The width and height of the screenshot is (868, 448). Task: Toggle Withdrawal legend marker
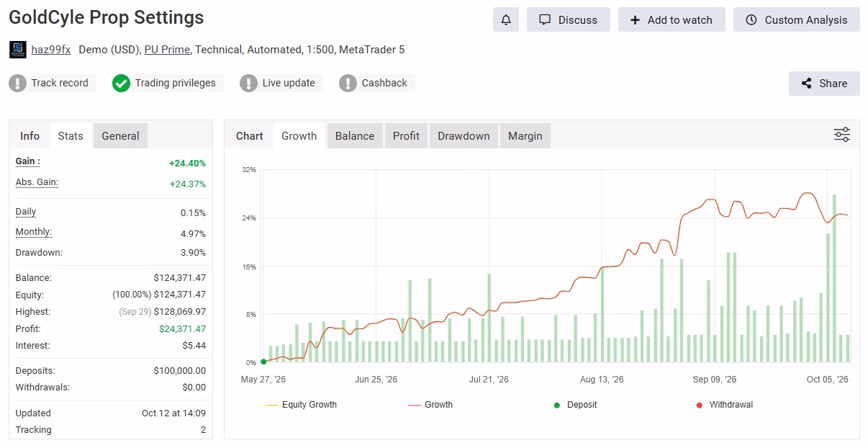(x=725, y=405)
